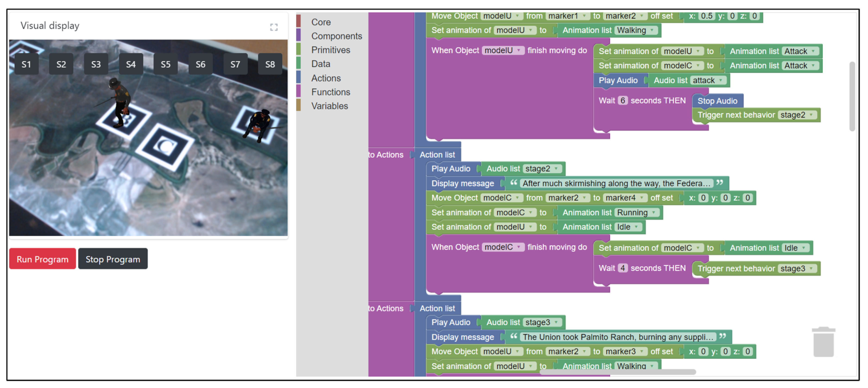Click the Run Program button
This screenshot has height=388, width=868.
(x=42, y=259)
